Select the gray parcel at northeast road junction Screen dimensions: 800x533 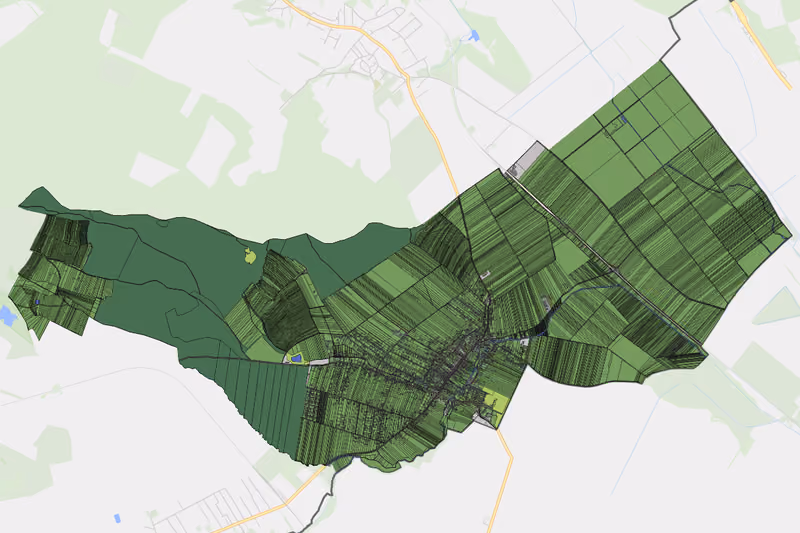(527, 159)
